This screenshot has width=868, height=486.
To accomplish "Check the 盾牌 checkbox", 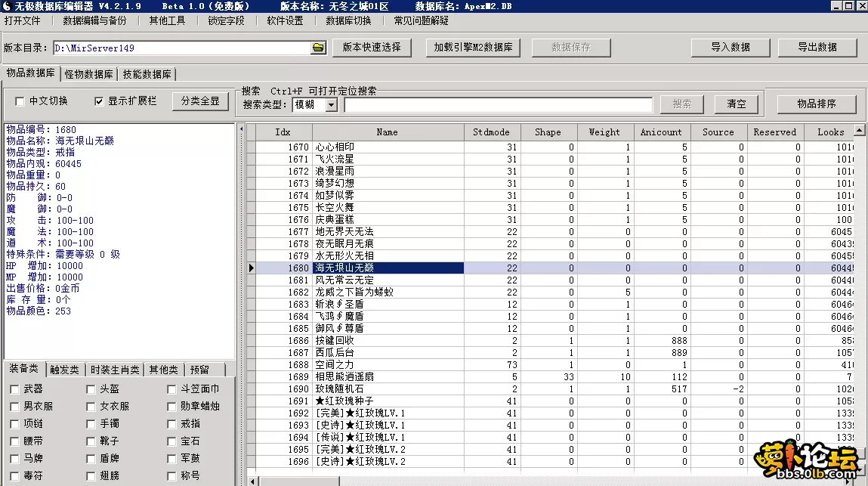I will tap(91, 459).
